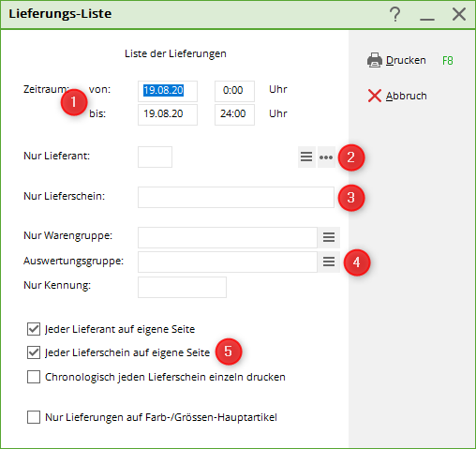Click the printer icon next to Drucken

click(375, 60)
